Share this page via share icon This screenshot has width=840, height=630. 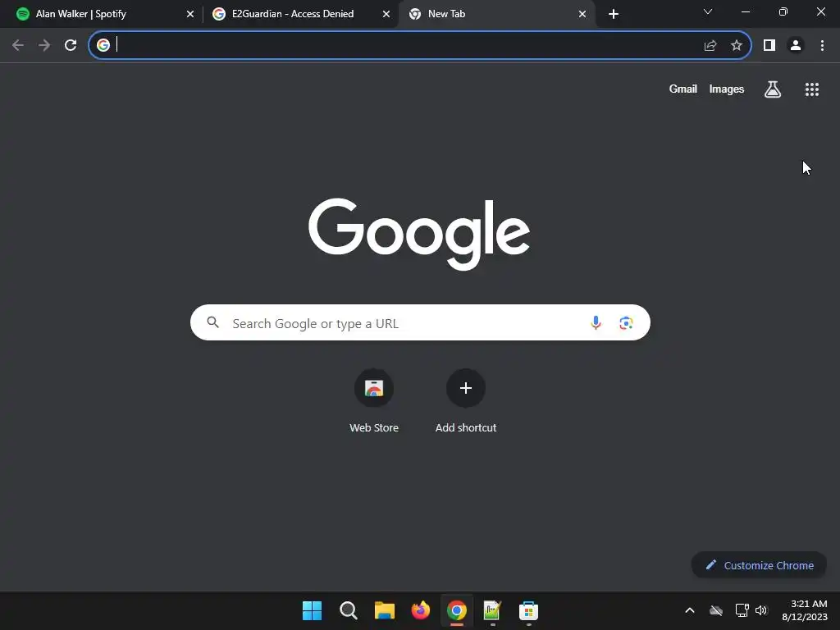(x=710, y=45)
